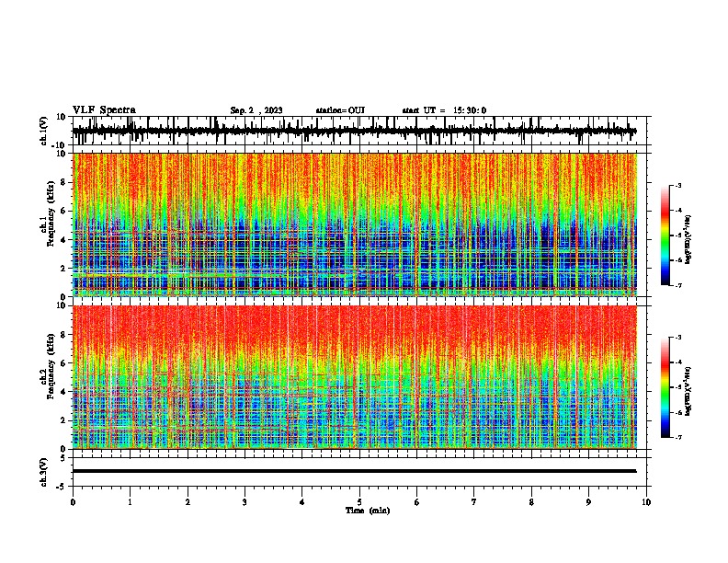Screen dimensions: 728x563
Task: Click inside the ch.1 frequency spectrogram
Action: point(355,224)
